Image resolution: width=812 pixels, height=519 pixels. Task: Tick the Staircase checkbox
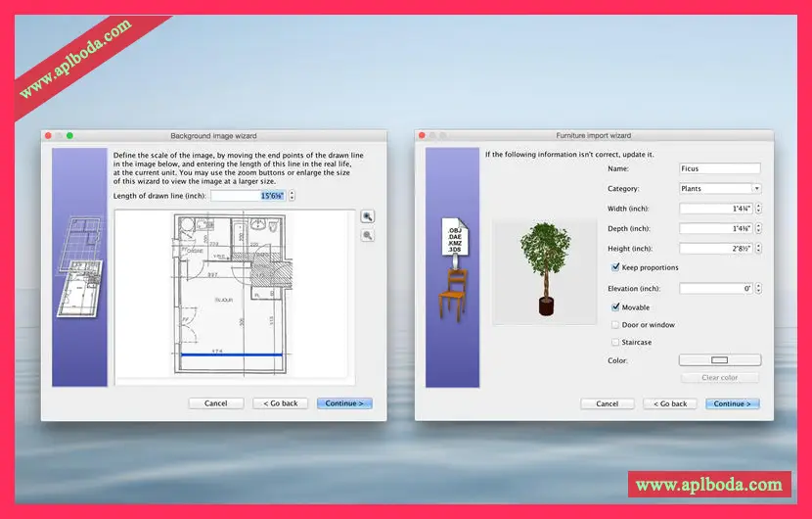tap(615, 343)
